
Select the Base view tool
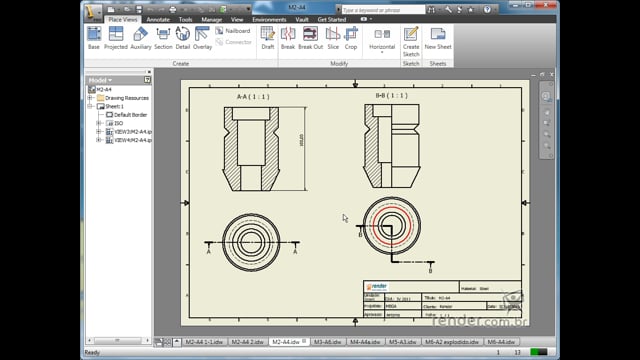click(x=94, y=38)
